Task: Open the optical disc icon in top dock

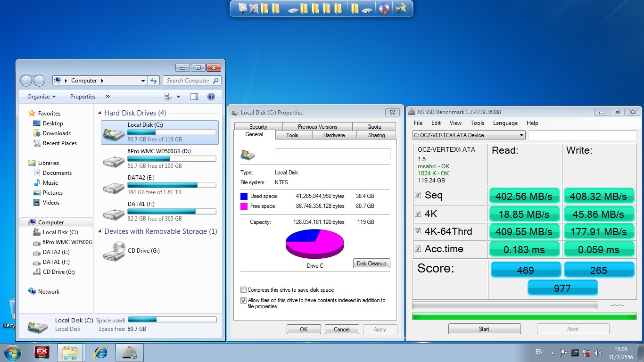Action: point(384,8)
